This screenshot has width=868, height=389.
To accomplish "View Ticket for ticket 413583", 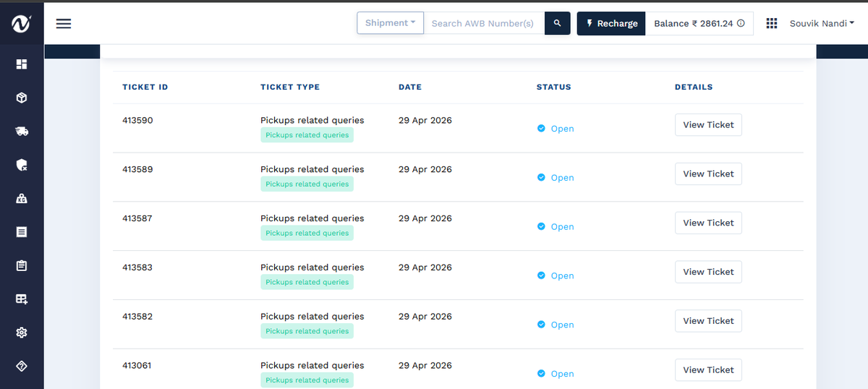I will [x=708, y=272].
